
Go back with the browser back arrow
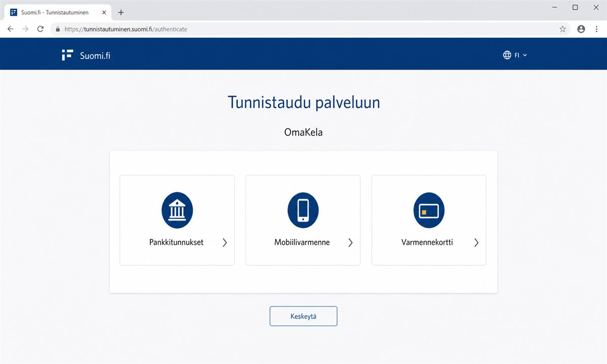click(10, 29)
